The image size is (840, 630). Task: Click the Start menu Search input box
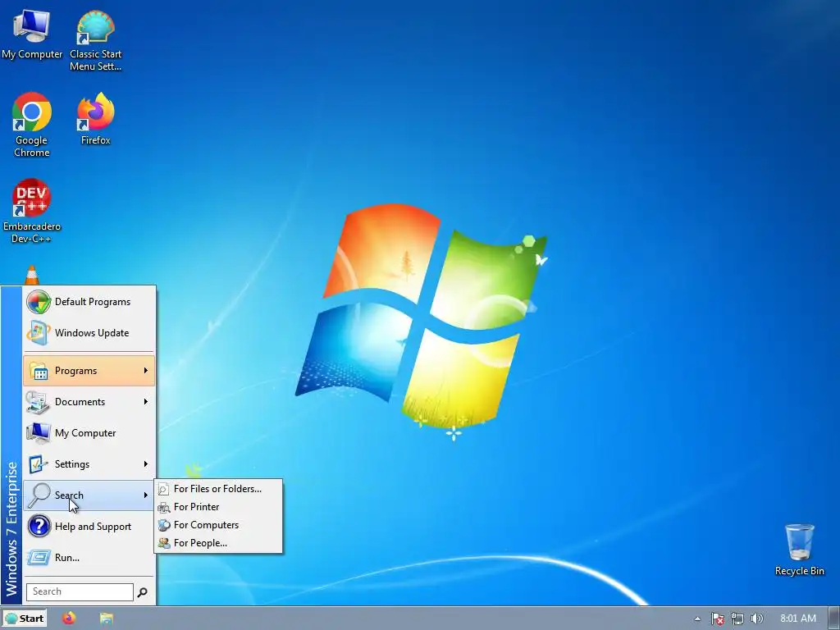click(x=80, y=592)
